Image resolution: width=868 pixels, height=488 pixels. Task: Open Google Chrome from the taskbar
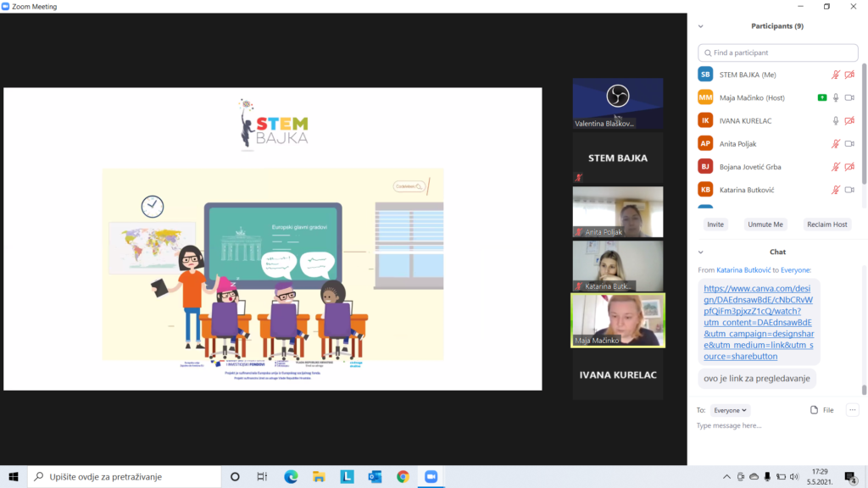pos(403,476)
